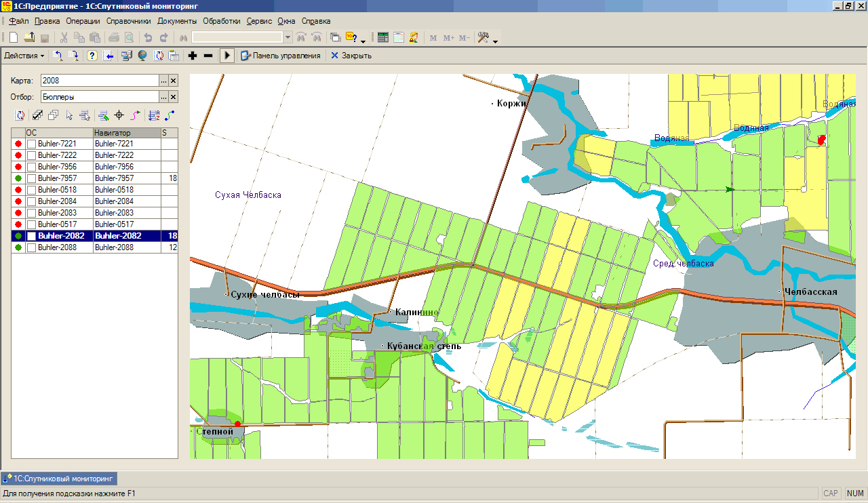Image resolution: width=868 pixels, height=503 pixels.
Task: Open the Отбор field selection button
Action: pos(163,96)
